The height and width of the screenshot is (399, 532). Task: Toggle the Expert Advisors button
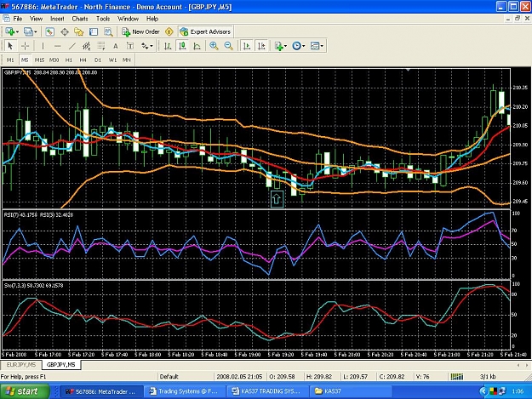206,31
